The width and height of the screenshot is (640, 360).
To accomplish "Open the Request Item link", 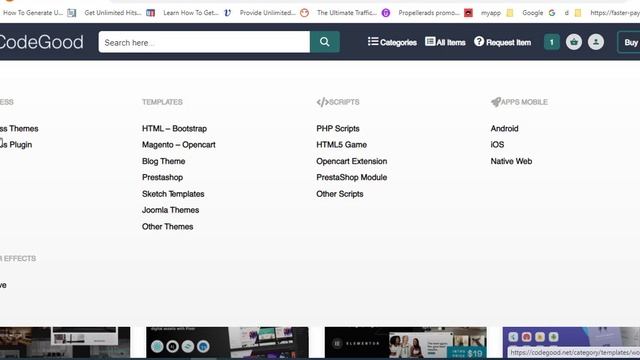I will 502,42.
